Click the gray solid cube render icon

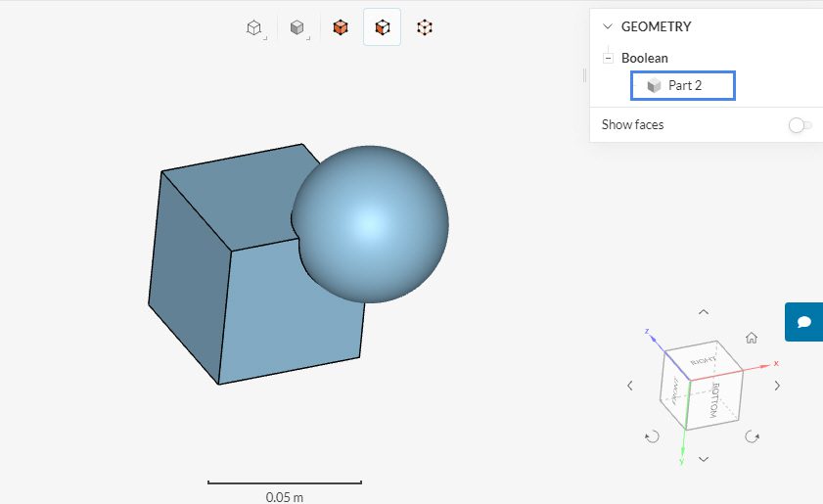coord(297,27)
